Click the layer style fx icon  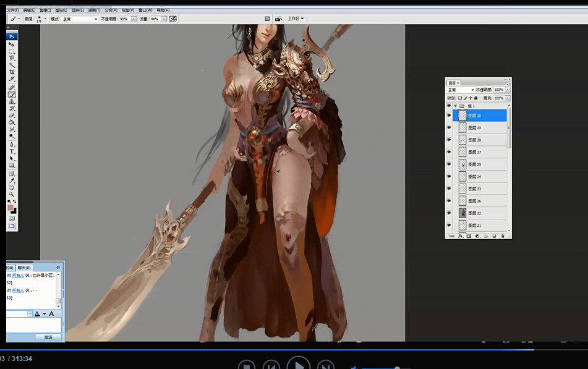click(461, 236)
